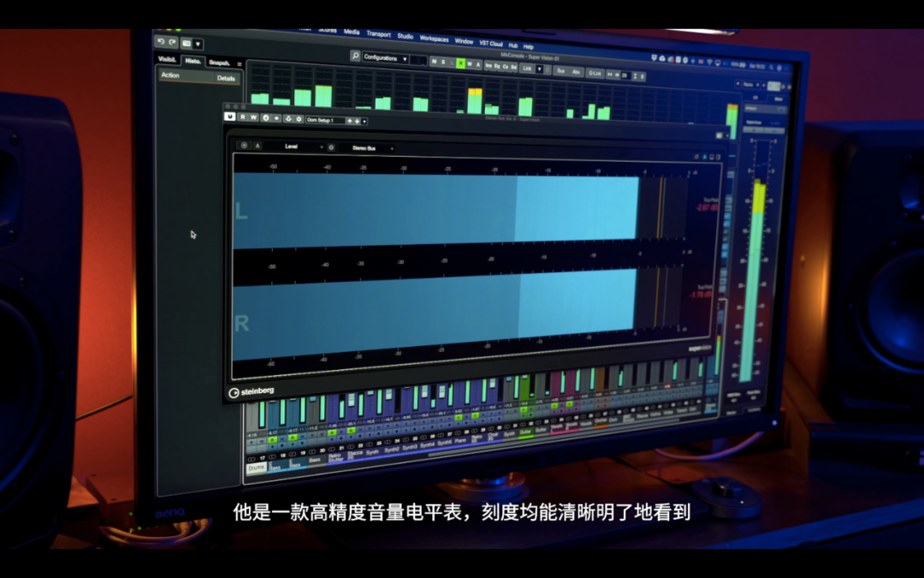Click the Undo arrow in MixConsole toolbar
Screen dimensions: 924x578
point(161,41)
